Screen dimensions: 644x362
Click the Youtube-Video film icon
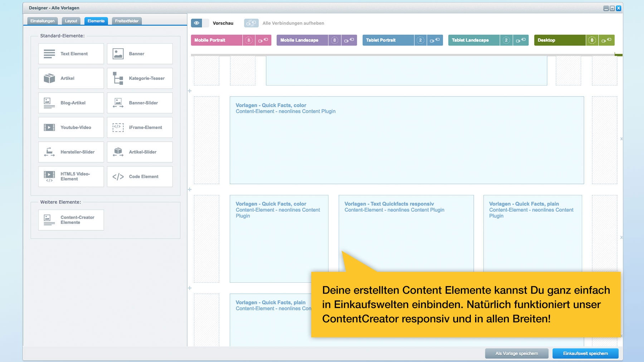point(49,127)
